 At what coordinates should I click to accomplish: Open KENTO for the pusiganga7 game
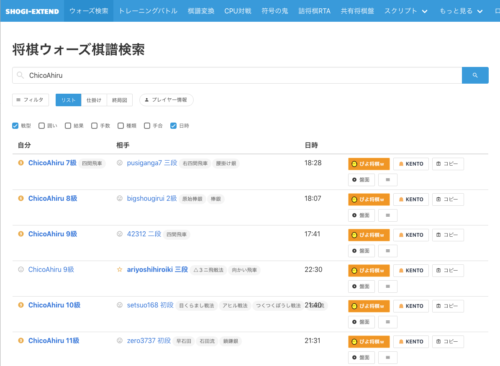(x=411, y=164)
